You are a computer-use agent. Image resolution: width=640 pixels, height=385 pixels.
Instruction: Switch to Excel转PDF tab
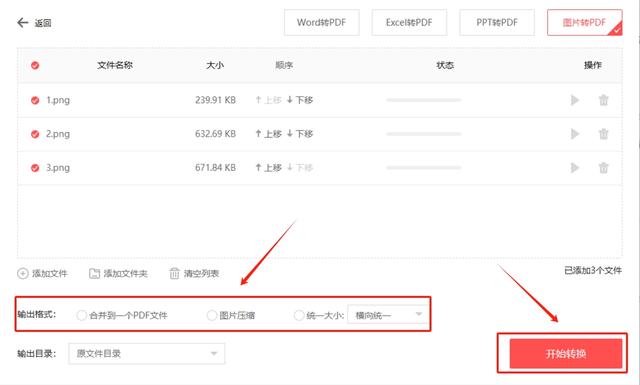pyautogui.click(x=409, y=22)
